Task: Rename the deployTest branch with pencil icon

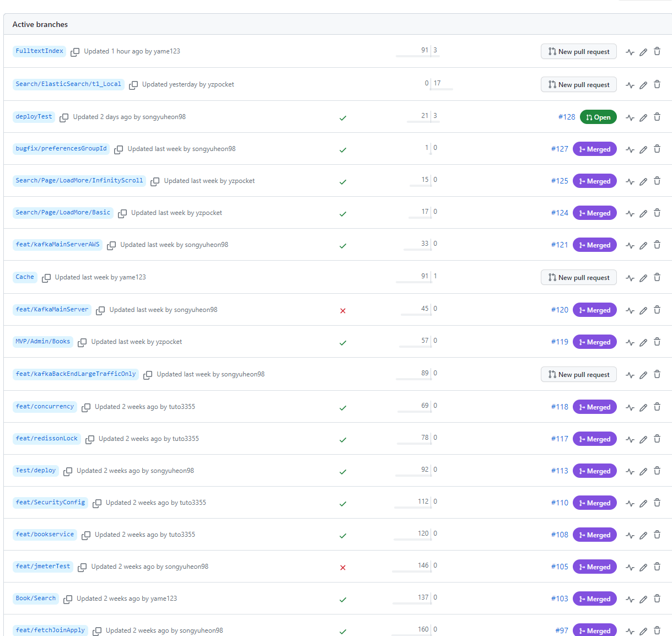Action: [643, 117]
